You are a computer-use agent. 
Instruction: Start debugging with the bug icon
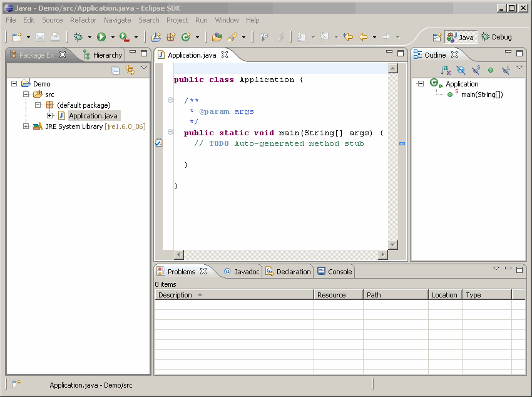tap(78, 38)
